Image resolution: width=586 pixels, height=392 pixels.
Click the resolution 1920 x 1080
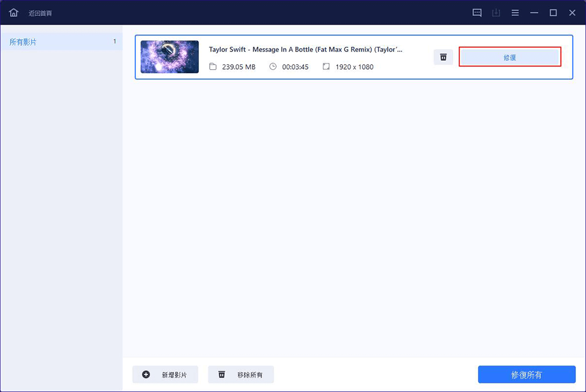(355, 67)
